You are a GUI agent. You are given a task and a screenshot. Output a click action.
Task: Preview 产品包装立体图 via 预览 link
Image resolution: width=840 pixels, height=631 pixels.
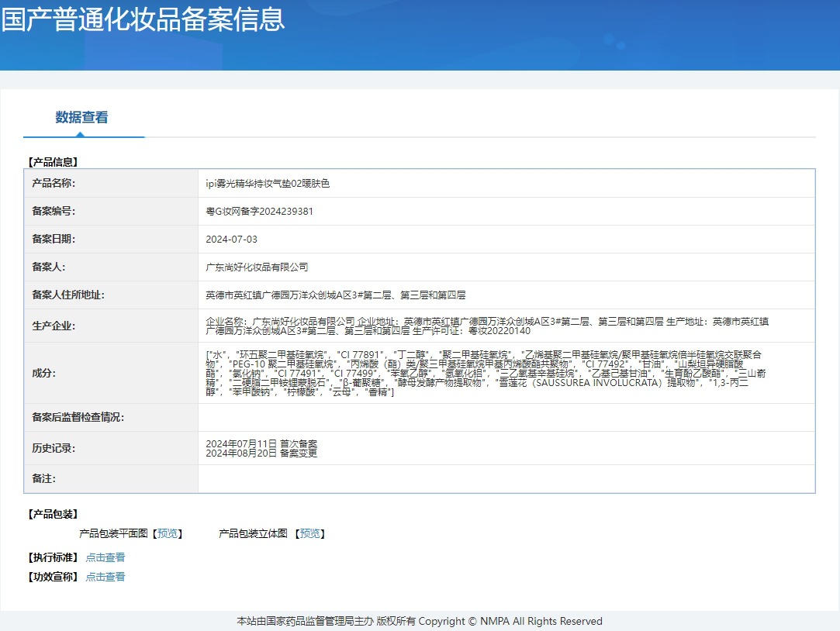pyautogui.click(x=309, y=533)
